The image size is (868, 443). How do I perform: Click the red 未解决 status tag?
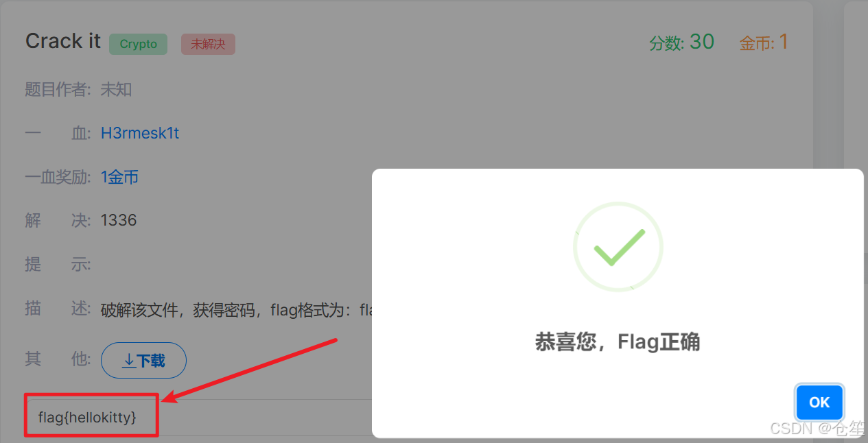208,44
